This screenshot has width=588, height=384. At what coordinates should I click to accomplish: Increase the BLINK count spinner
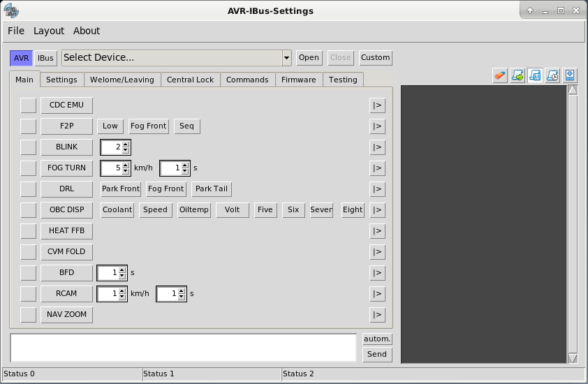126,144
